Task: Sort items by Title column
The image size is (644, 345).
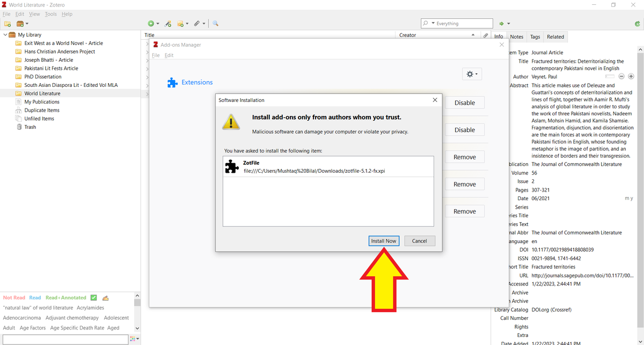Action: [269, 35]
